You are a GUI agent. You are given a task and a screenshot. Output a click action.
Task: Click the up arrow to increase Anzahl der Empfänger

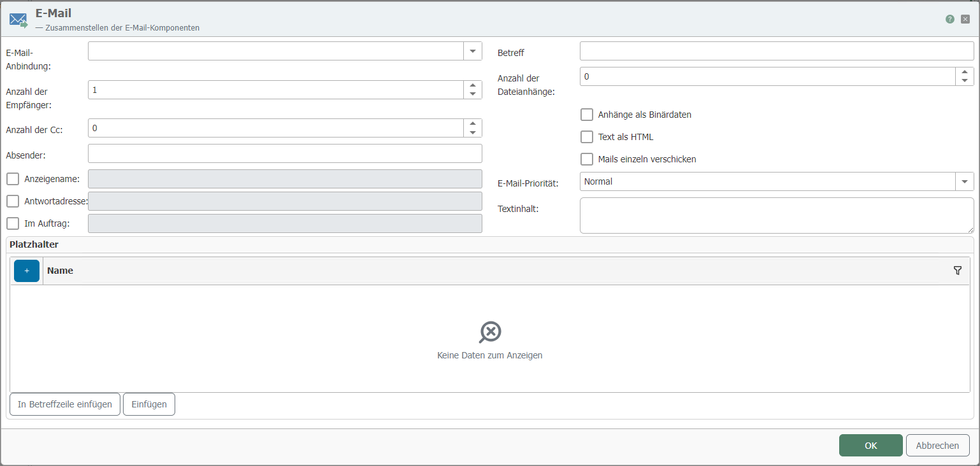tap(472, 85)
